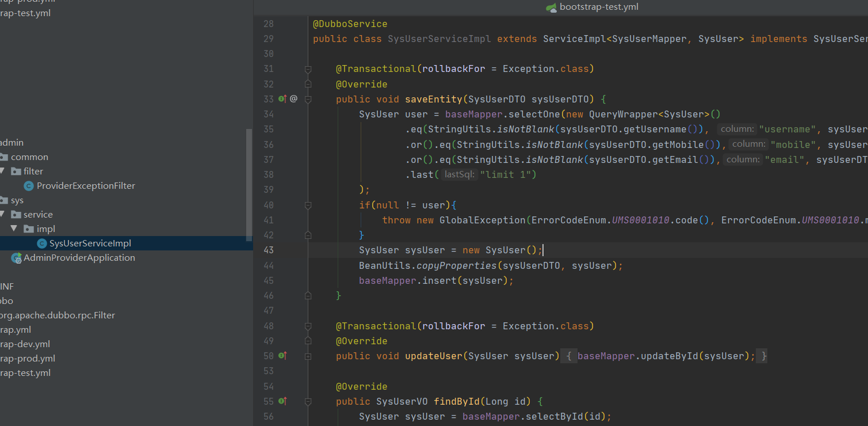Viewport: 868px width, 426px height.
Task: Click the findById method name
Action: 457,401
